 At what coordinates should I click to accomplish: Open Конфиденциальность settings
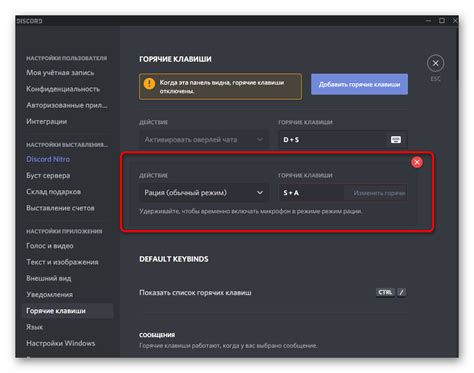coord(63,89)
